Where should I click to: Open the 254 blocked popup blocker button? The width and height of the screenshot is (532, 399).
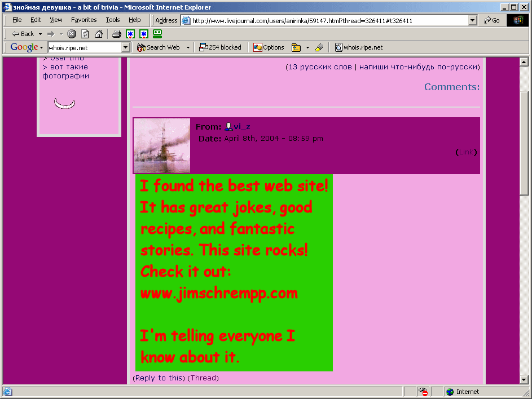click(220, 47)
